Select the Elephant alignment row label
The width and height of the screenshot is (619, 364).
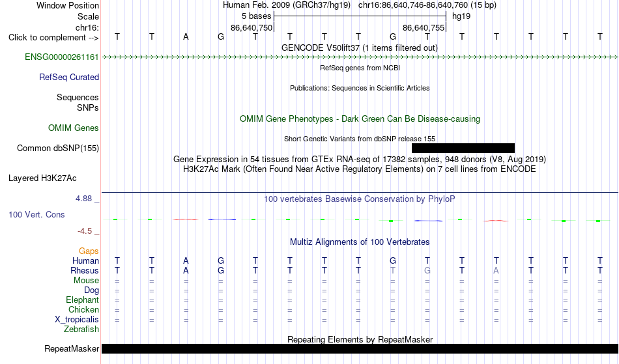click(83, 300)
